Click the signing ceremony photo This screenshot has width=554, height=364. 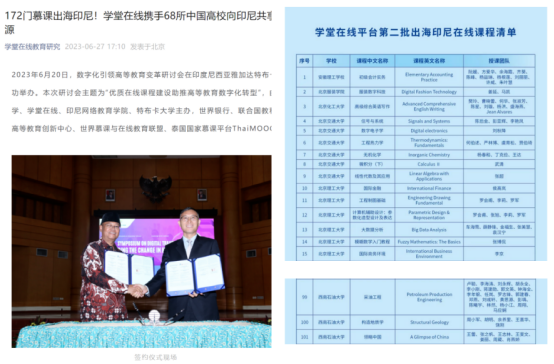click(x=141, y=251)
